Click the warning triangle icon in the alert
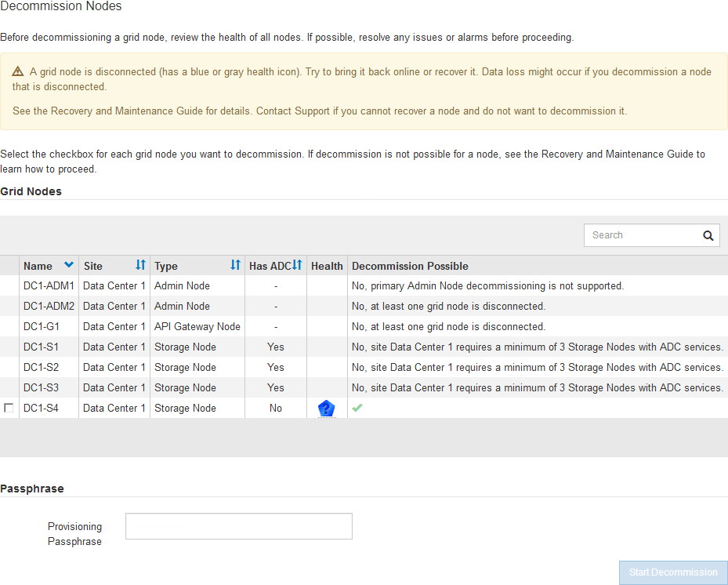The image size is (728, 585). click(x=18, y=71)
